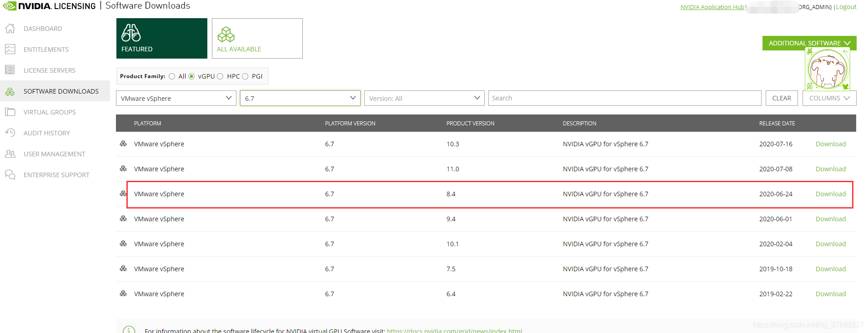Select the All product family radio
Screen dimensions: 868x333
pos(172,76)
